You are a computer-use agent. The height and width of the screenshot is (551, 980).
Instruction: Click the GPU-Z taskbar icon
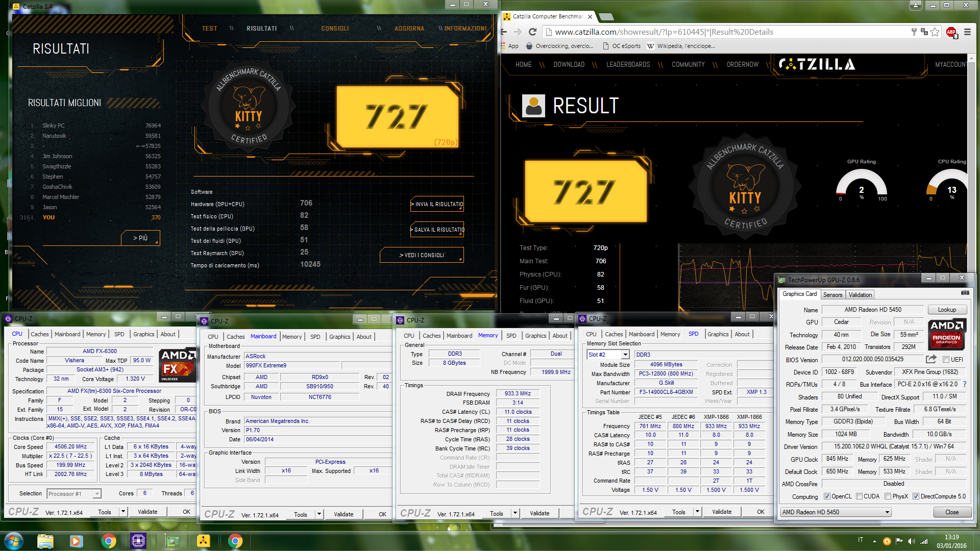(x=172, y=541)
